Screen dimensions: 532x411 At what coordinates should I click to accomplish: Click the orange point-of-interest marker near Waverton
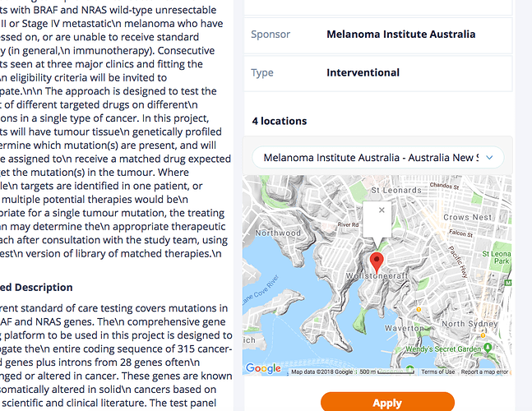[x=419, y=309]
